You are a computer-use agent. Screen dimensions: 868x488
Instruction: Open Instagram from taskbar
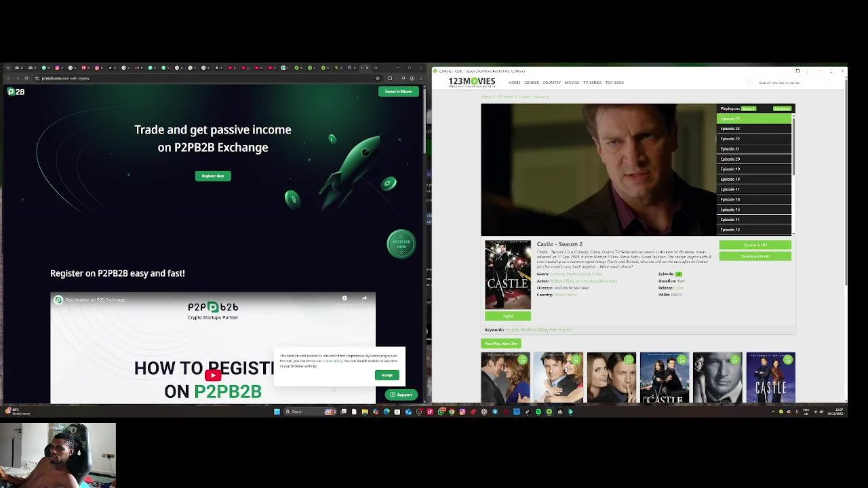(x=462, y=411)
